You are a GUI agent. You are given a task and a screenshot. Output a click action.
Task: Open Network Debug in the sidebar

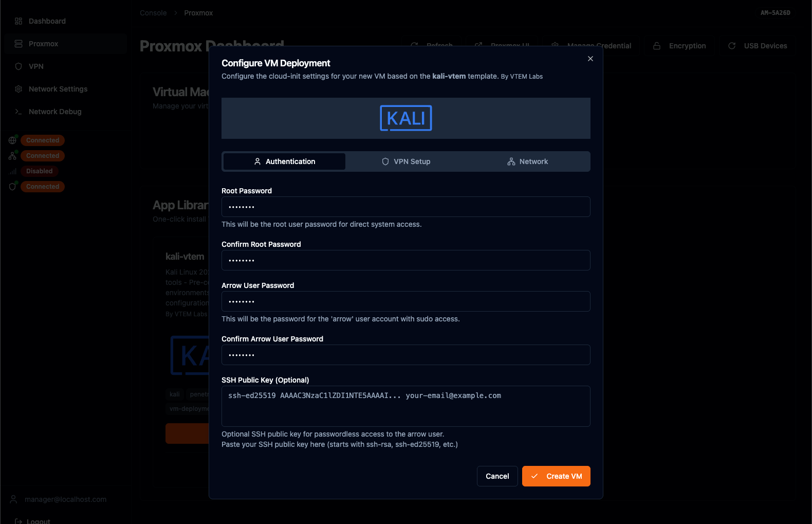tap(65, 112)
